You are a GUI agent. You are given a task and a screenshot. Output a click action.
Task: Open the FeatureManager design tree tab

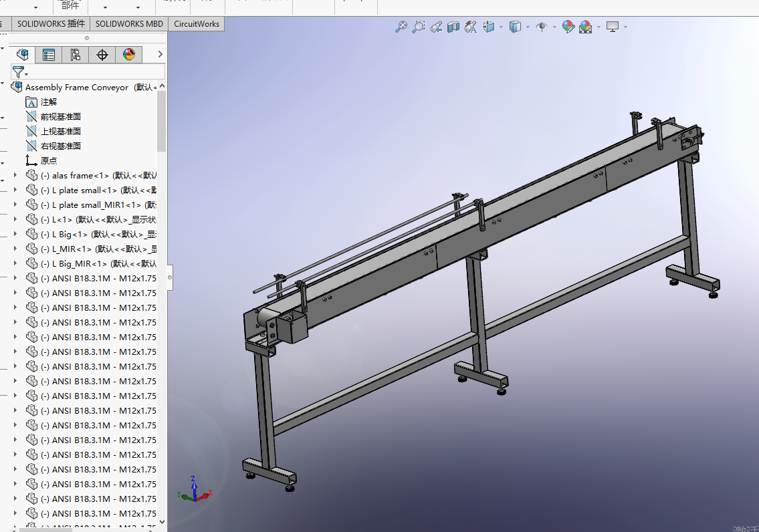[22, 55]
